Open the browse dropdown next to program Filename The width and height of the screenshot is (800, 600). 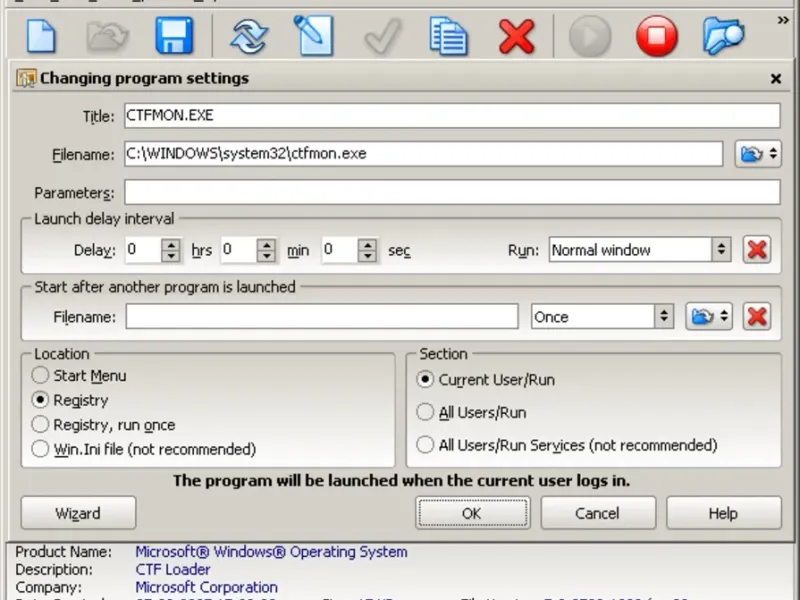pos(758,154)
